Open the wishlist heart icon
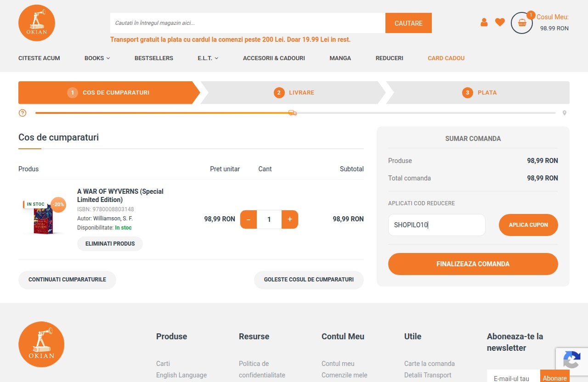 500,22
